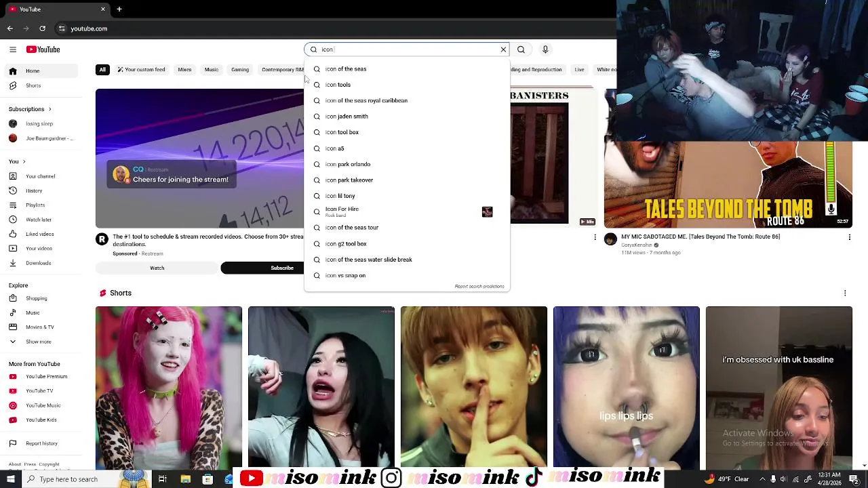Click the Watch button on the sponsored ad
Viewport: 868px width, 488px height.
pyautogui.click(x=157, y=268)
